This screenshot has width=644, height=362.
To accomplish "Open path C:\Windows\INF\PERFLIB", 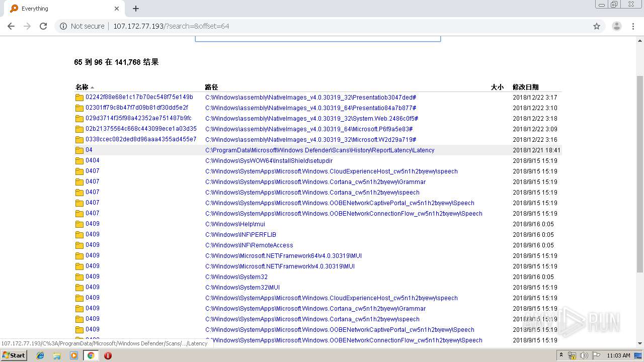I will (240, 235).
